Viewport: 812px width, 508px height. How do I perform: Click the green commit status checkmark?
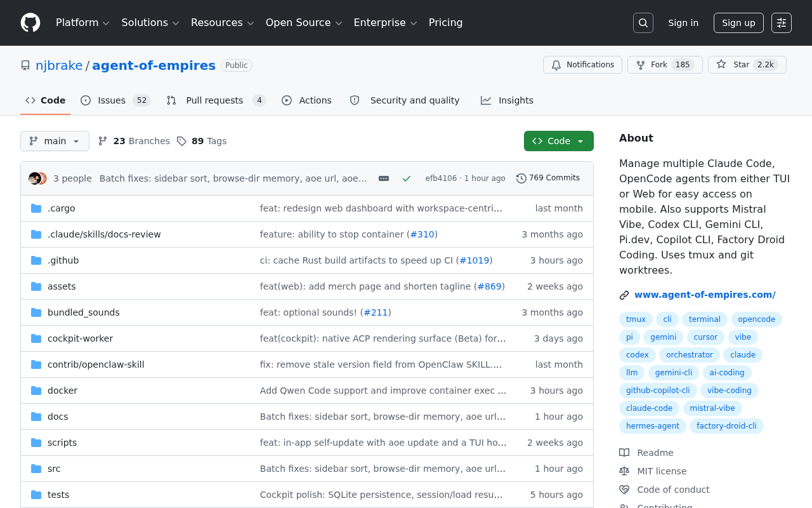coord(407,178)
